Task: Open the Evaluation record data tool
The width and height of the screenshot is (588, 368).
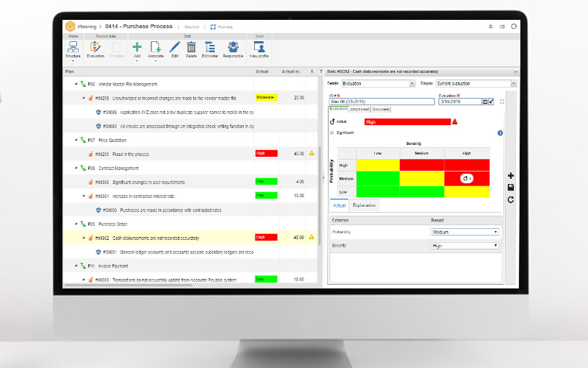Action: [x=96, y=48]
